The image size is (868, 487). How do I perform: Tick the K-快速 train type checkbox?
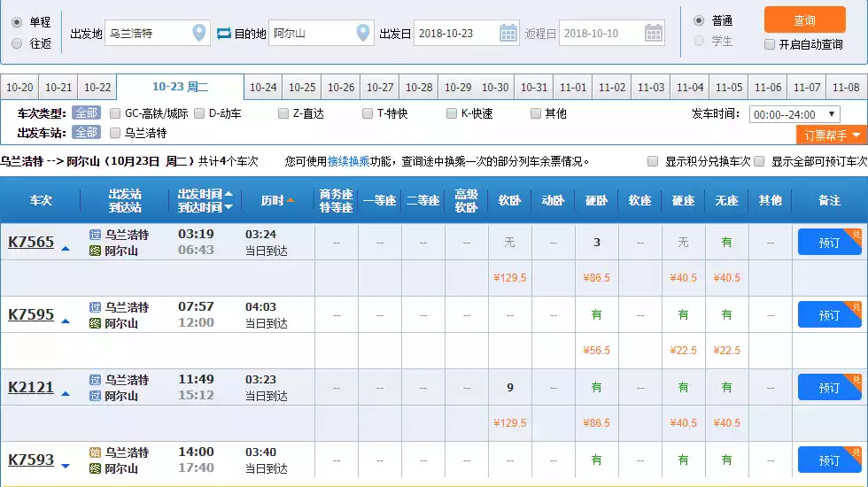click(452, 113)
